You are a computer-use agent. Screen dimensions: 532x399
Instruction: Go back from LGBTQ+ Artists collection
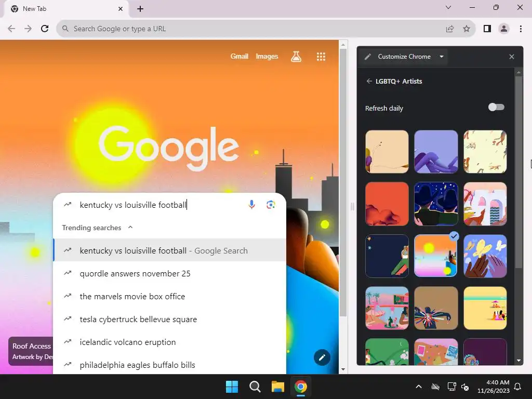click(369, 81)
